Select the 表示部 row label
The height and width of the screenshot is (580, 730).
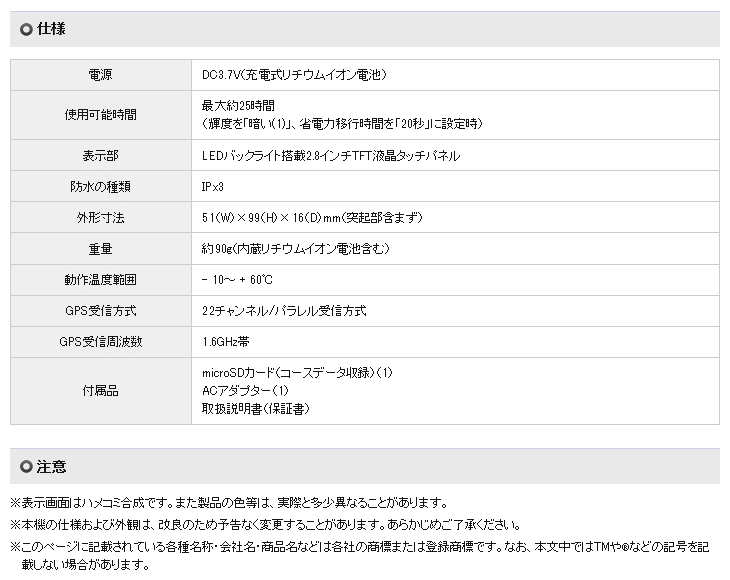coord(100,156)
